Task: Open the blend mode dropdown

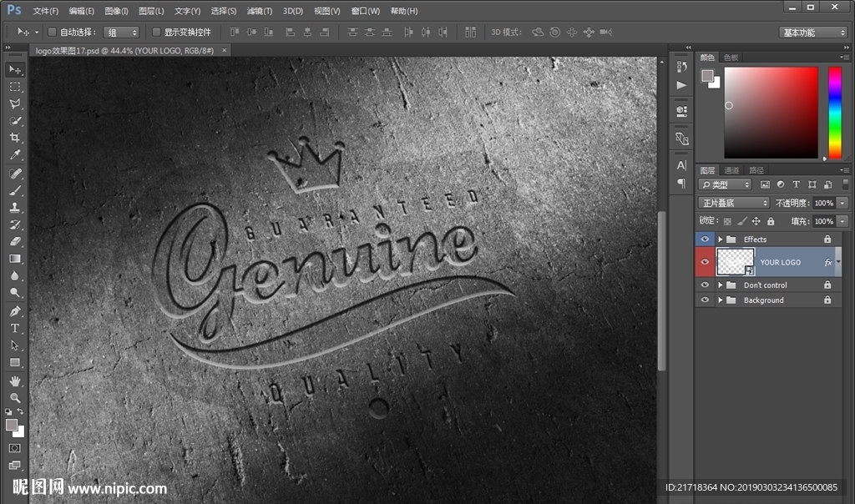Action: pos(734,204)
